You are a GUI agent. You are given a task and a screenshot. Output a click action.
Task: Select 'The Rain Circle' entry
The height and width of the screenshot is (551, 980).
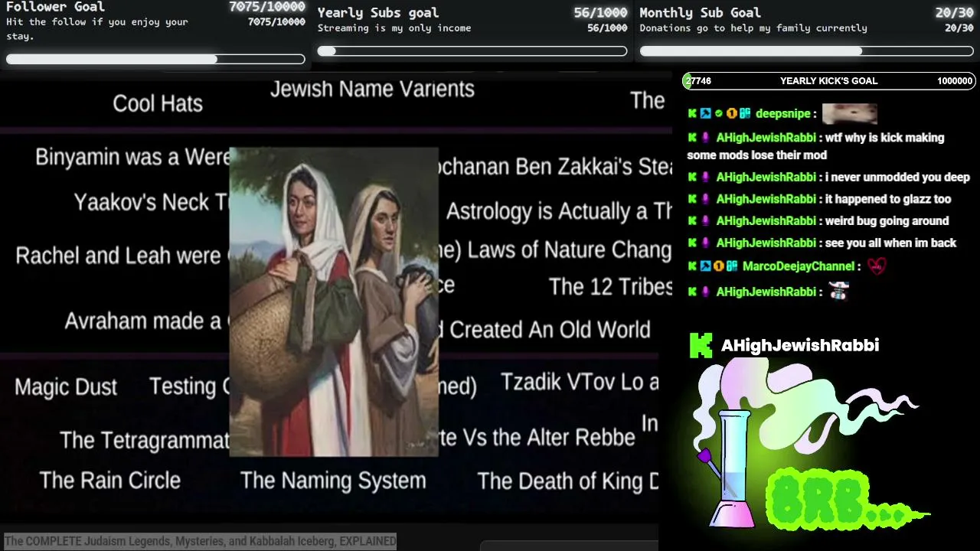110,481
